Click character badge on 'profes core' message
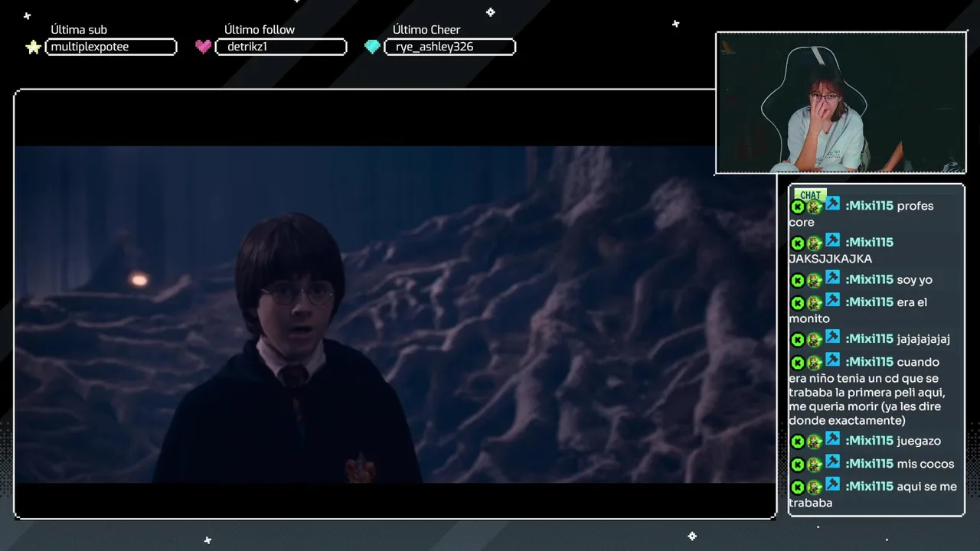 click(x=815, y=207)
